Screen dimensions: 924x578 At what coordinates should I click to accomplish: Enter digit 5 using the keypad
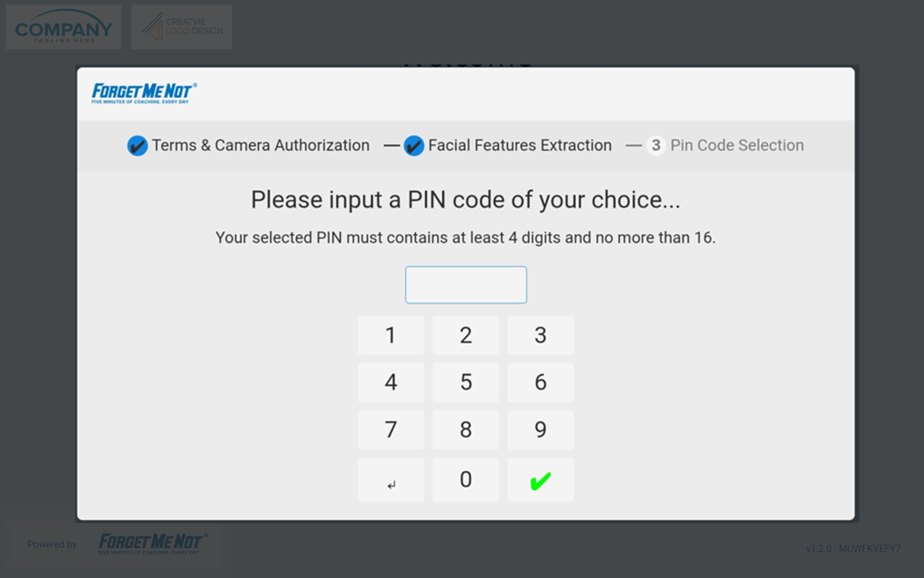(x=466, y=382)
